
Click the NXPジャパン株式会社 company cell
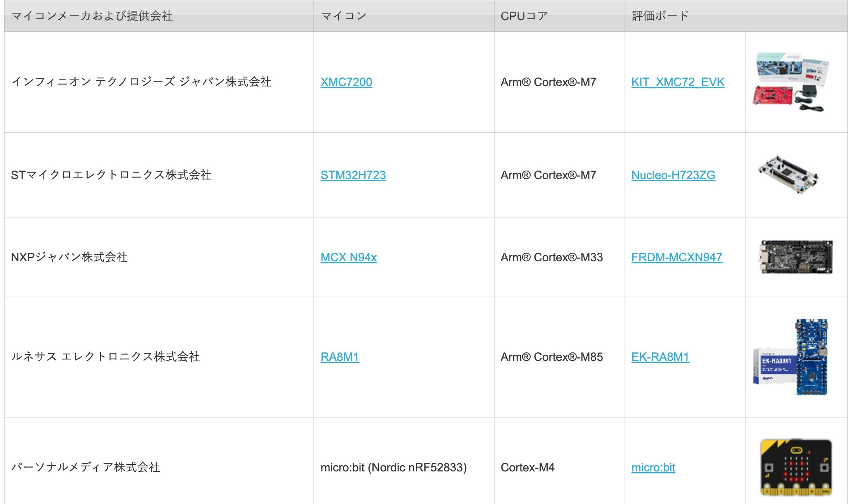click(x=69, y=257)
